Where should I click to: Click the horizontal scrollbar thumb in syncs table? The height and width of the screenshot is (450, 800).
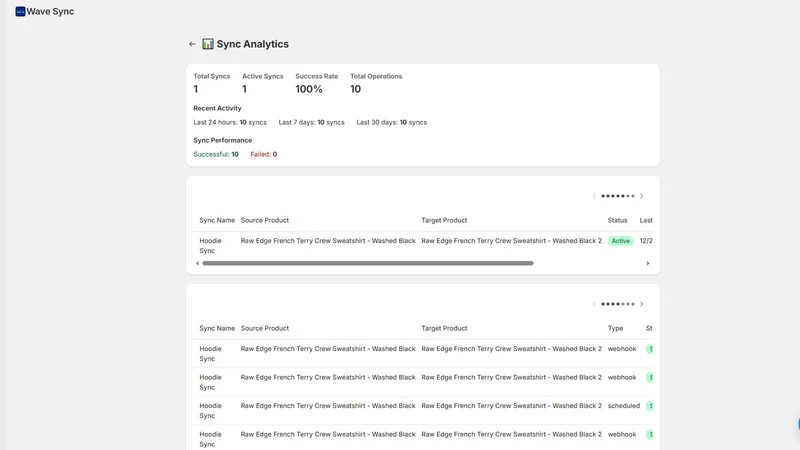368,263
